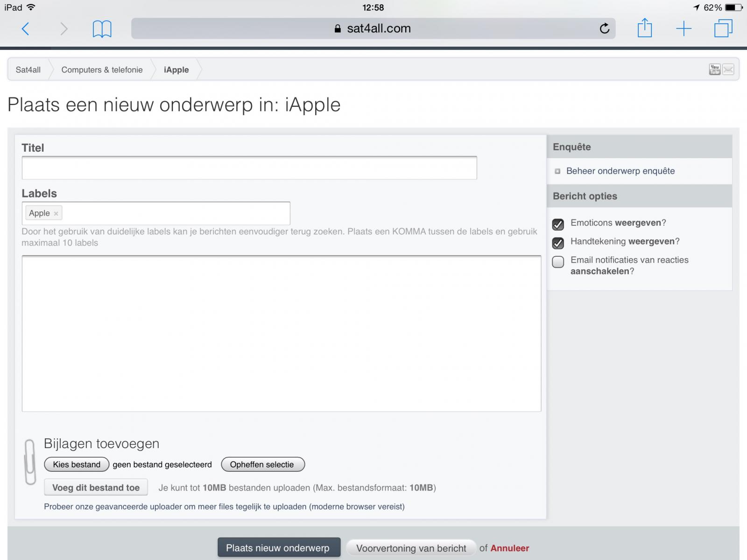The width and height of the screenshot is (747, 560).
Task: Open the Safari bookmarks book icon
Action: [102, 29]
